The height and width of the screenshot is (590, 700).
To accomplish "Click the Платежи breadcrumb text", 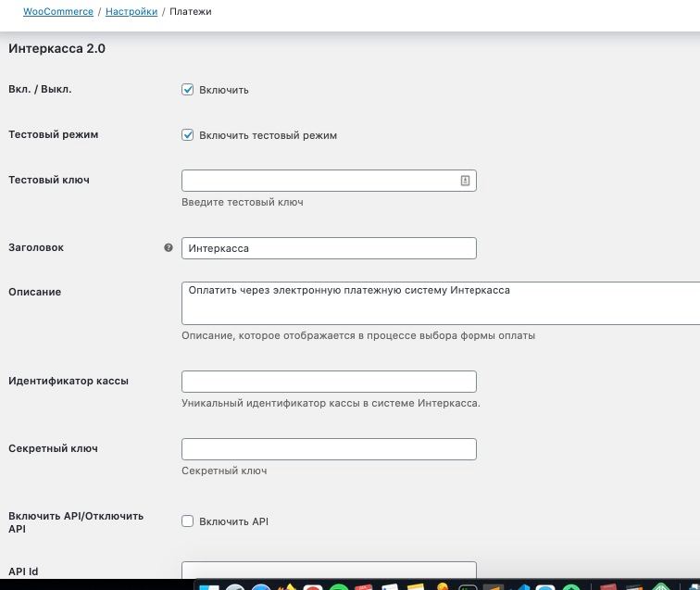I will [191, 12].
